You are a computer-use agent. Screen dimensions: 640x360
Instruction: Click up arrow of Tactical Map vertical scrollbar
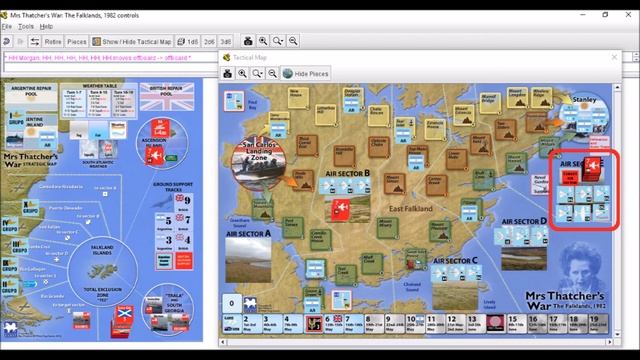(x=617, y=87)
